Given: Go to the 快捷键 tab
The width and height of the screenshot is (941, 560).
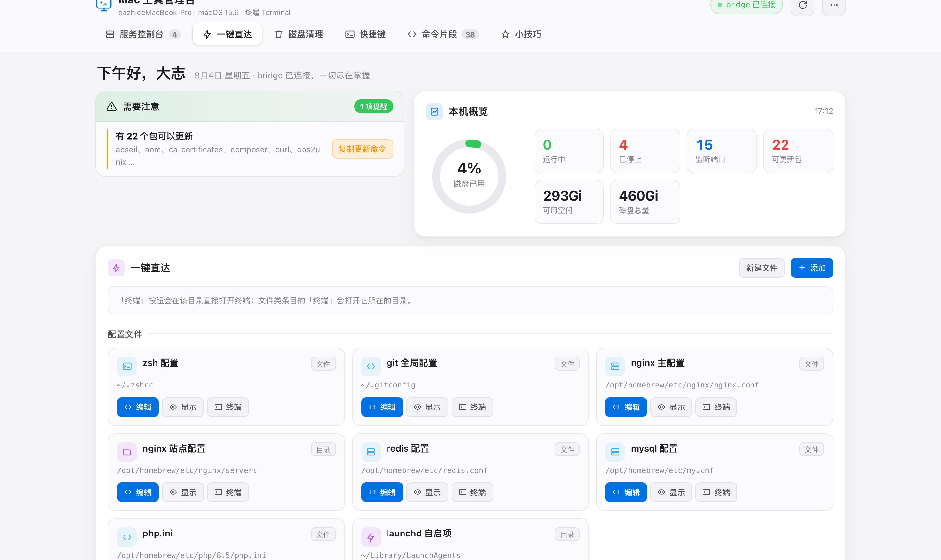Looking at the screenshot, I should pyautogui.click(x=366, y=34).
